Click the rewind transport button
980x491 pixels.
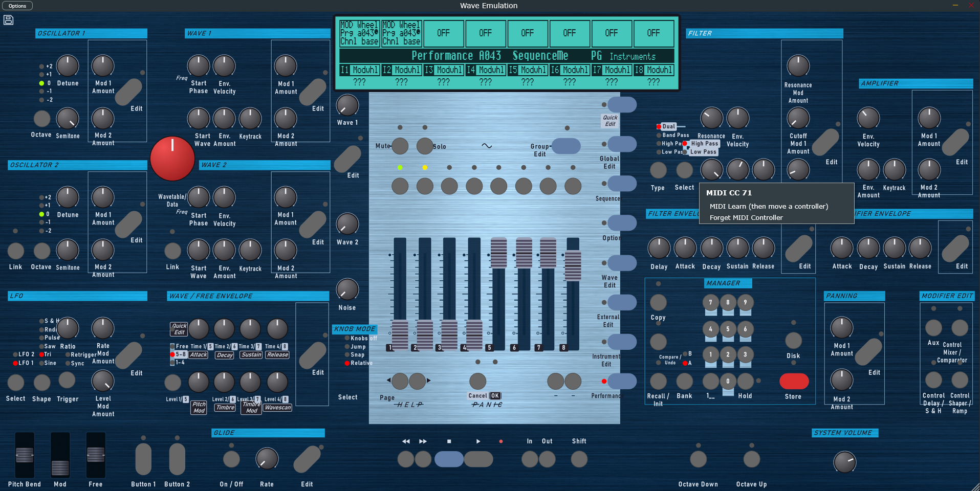(406, 459)
